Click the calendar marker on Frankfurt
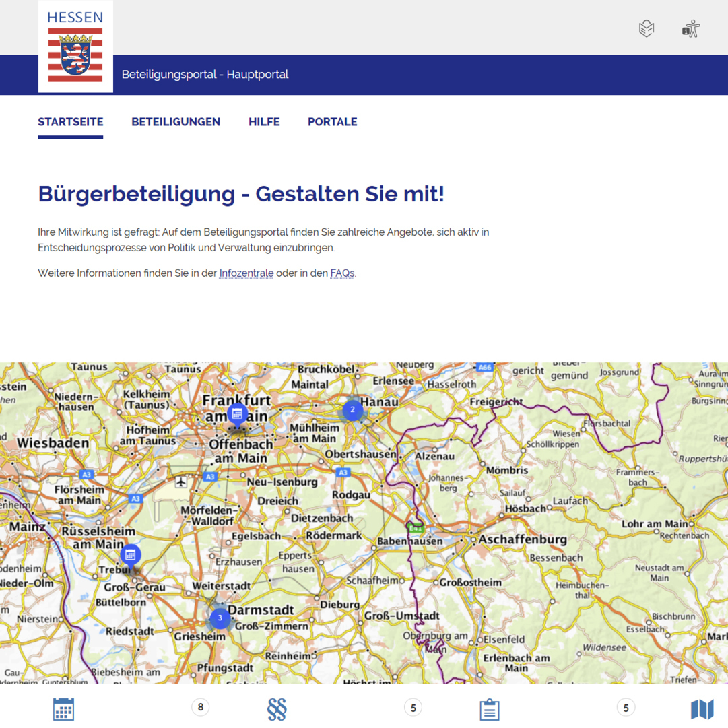Screen dimensions: 728x728 pos(237,413)
